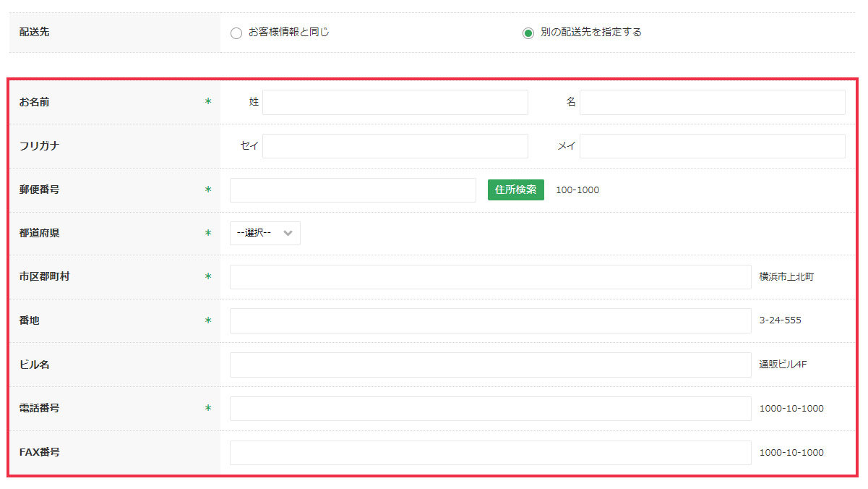Select the お客様情報と同じ radio button

(236, 33)
